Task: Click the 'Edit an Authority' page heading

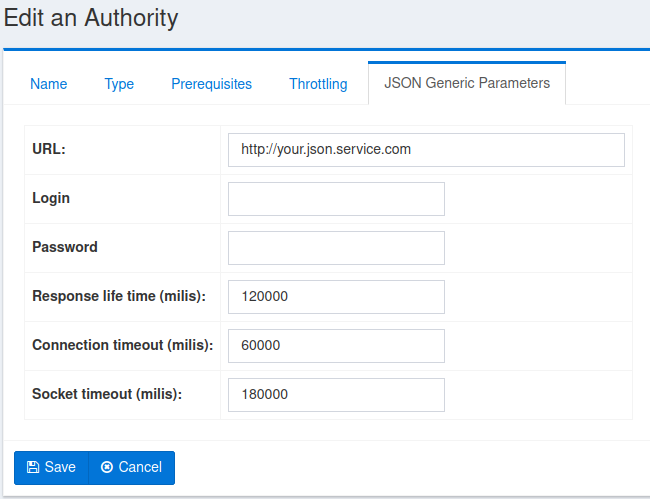Action: coord(91,17)
